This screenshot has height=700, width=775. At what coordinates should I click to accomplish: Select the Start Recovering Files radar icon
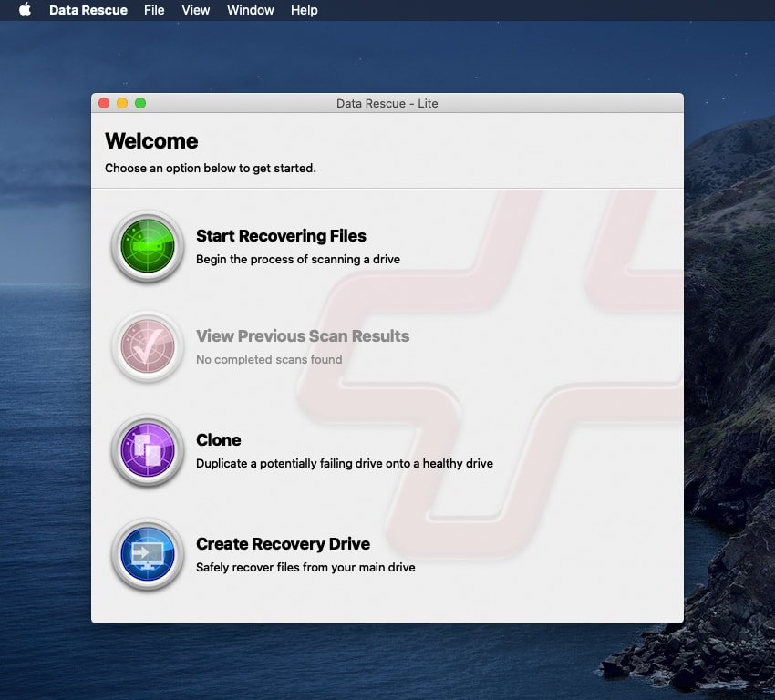click(148, 246)
